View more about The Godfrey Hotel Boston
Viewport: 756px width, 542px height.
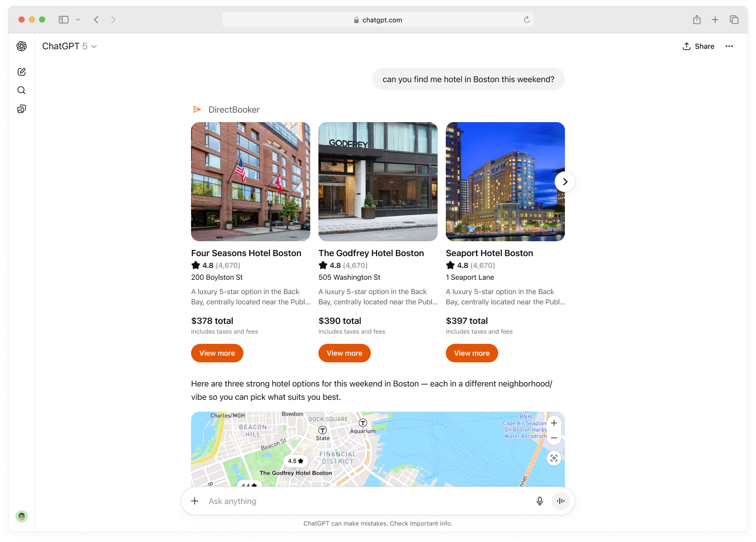(x=344, y=353)
